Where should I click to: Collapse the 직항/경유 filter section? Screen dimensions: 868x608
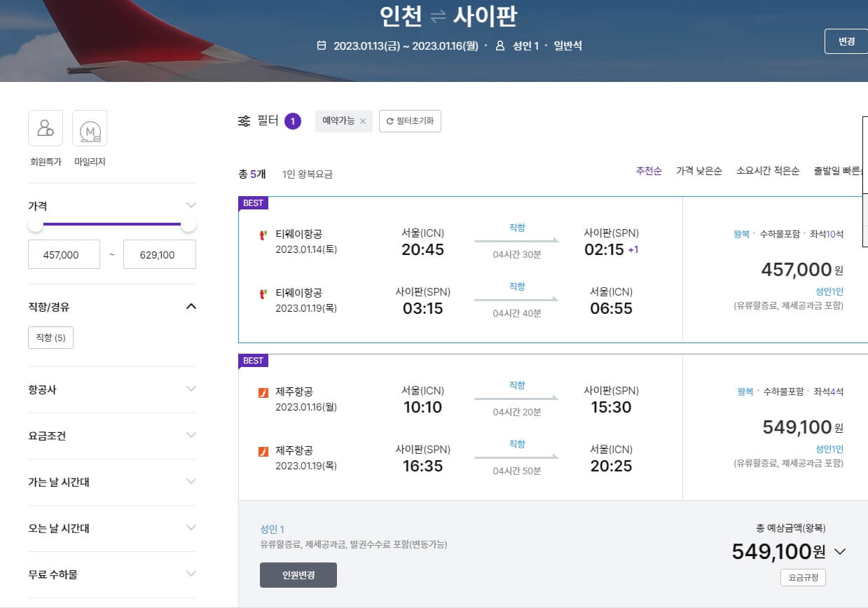click(x=191, y=306)
